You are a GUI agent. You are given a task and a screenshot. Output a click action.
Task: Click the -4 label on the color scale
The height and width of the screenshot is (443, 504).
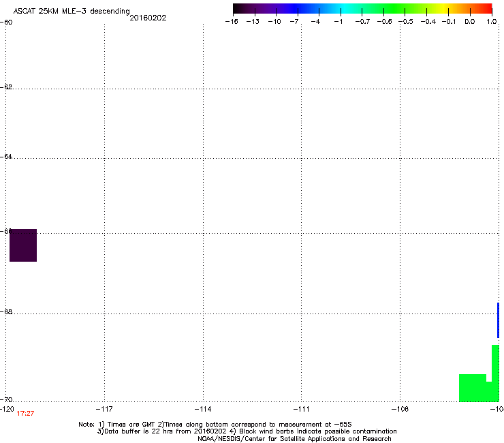(x=315, y=22)
